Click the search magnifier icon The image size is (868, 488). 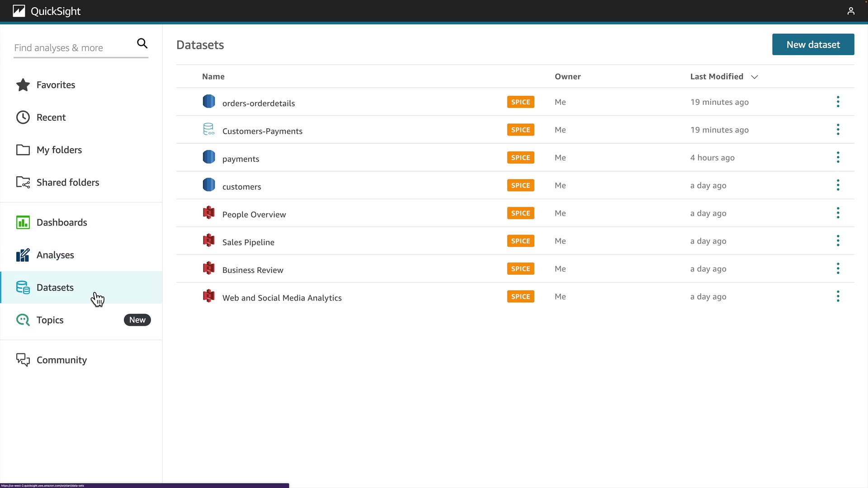click(142, 43)
